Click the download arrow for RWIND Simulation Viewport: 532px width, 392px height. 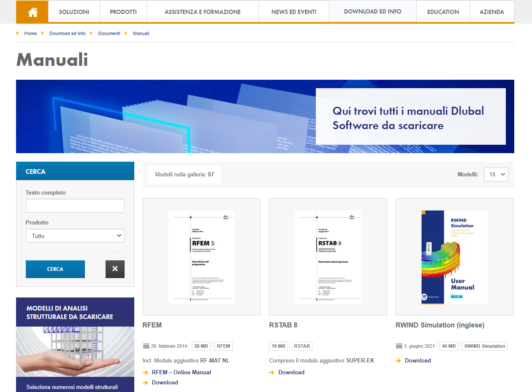[x=399, y=360]
